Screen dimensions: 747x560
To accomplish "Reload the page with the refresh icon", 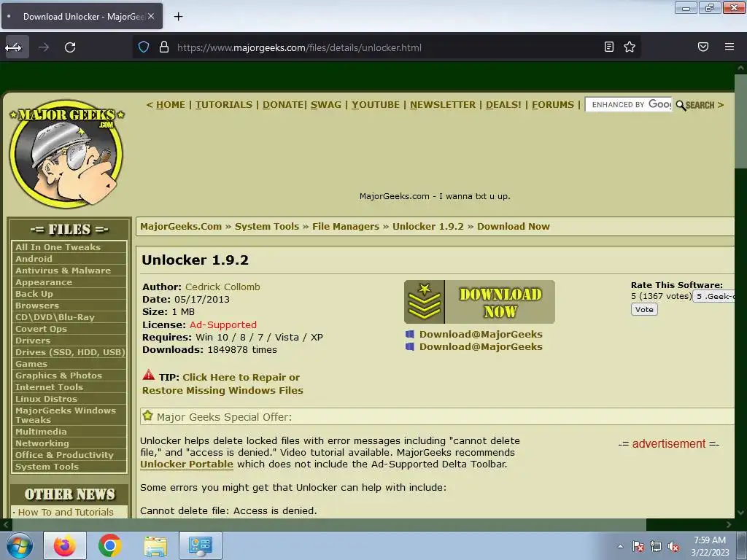I will [70, 47].
